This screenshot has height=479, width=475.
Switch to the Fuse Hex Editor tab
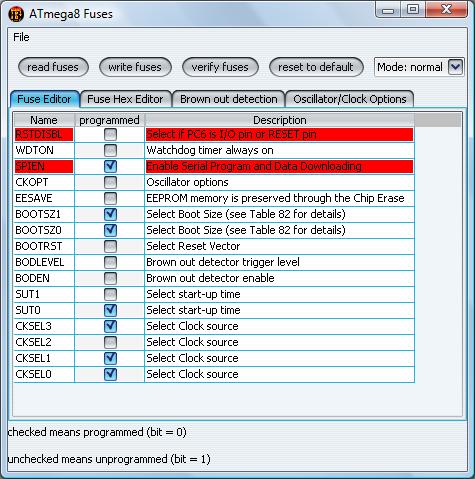coord(125,99)
